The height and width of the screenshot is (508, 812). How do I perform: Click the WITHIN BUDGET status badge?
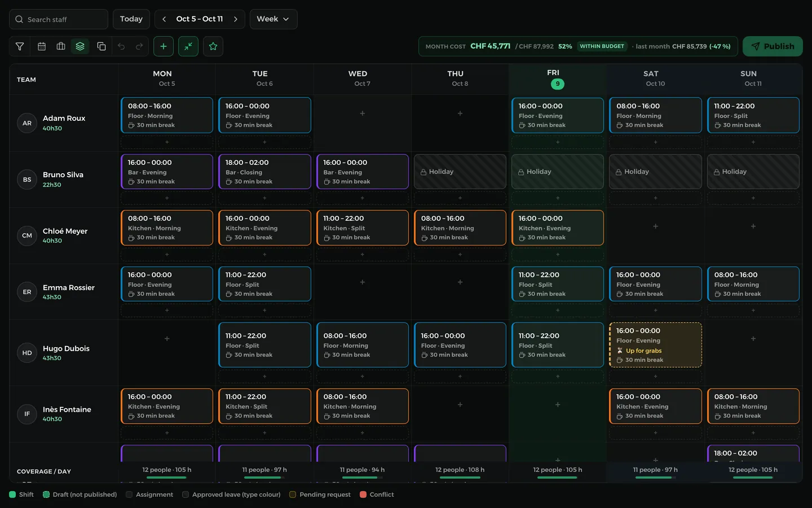tap(602, 46)
